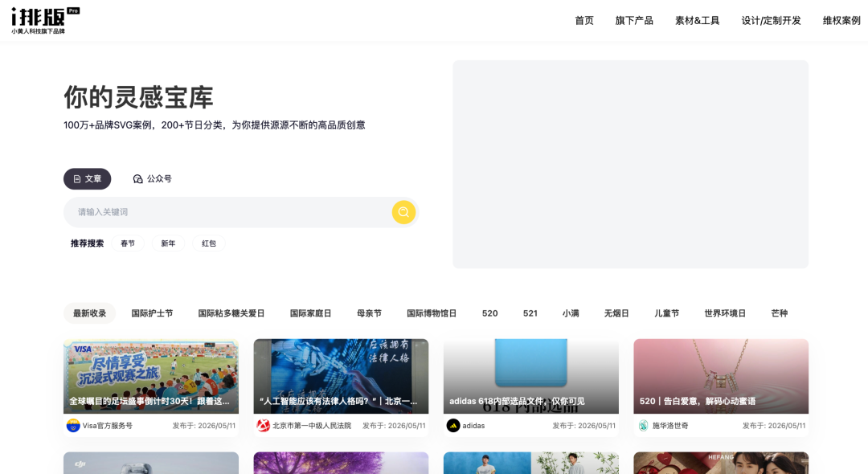Image resolution: width=868 pixels, height=474 pixels.
Task: Click the Visa官方服务号 account name
Action: (x=108, y=426)
